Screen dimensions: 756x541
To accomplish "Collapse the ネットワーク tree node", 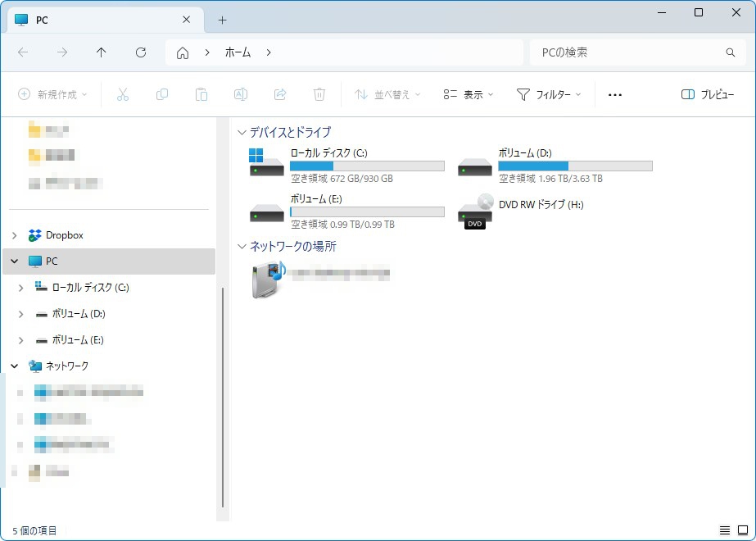I will (x=15, y=366).
